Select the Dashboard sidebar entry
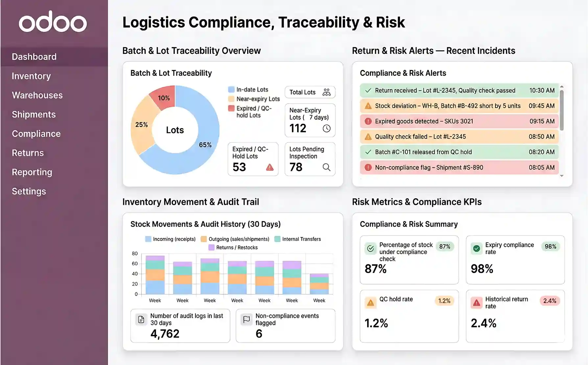Screen dimensions: 588x365 (34, 56)
